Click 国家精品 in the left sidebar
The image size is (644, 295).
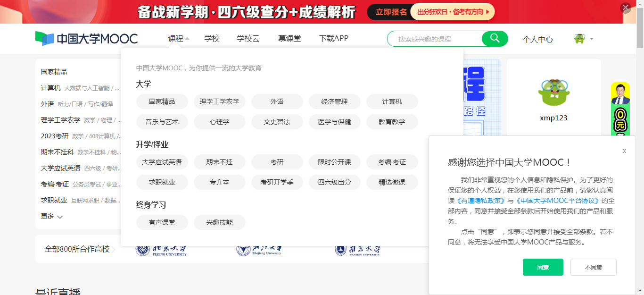pos(54,72)
